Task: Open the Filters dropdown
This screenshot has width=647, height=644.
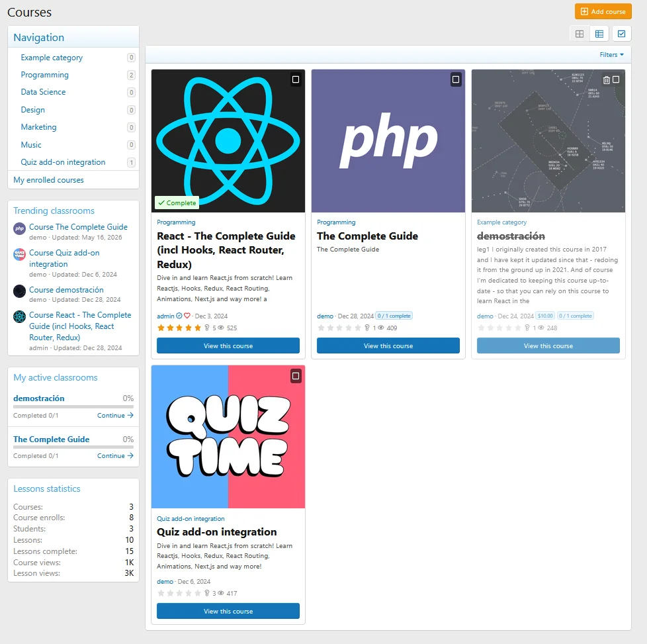Action: 611,54
